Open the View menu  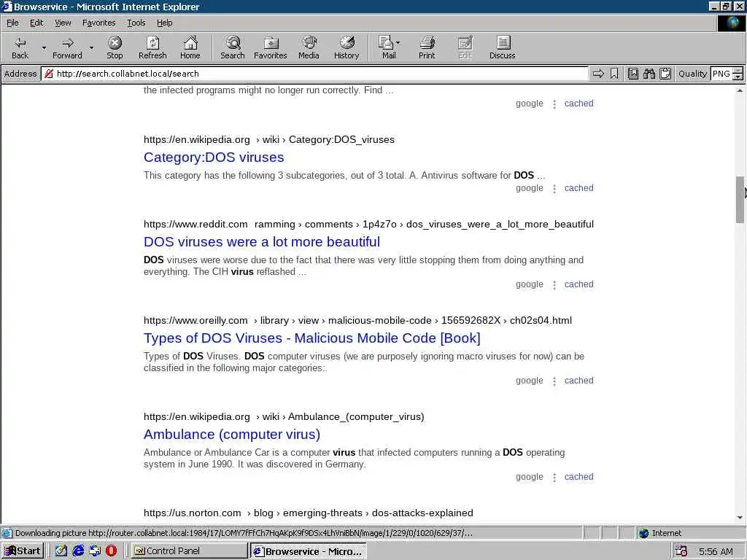(x=63, y=23)
